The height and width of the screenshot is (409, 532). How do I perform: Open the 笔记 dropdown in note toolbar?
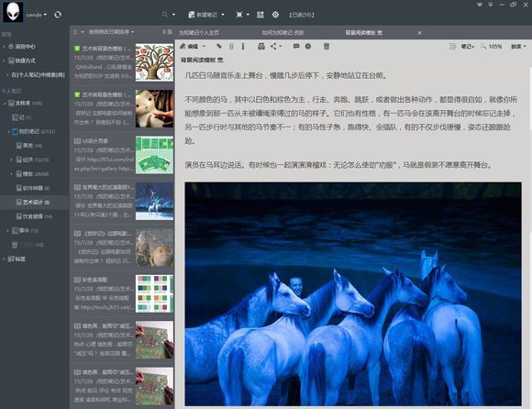pyautogui.click(x=468, y=47)
